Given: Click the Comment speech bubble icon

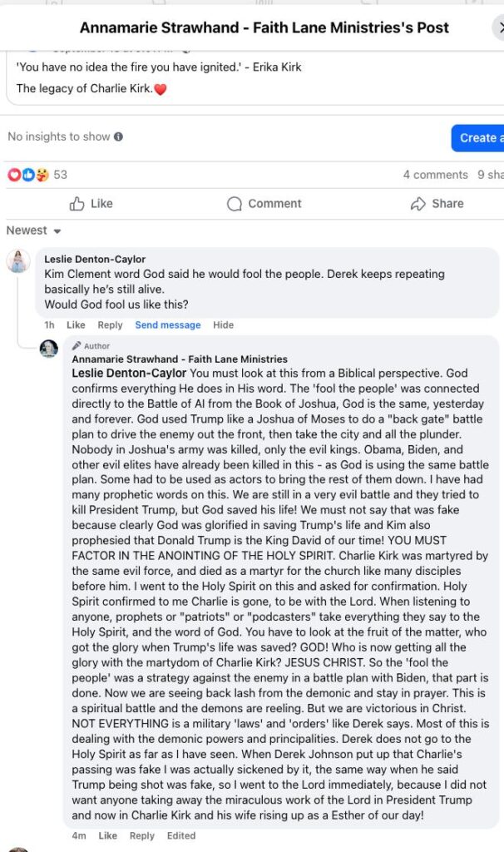Looking at the screenshot, I should [x=235, y=204].
